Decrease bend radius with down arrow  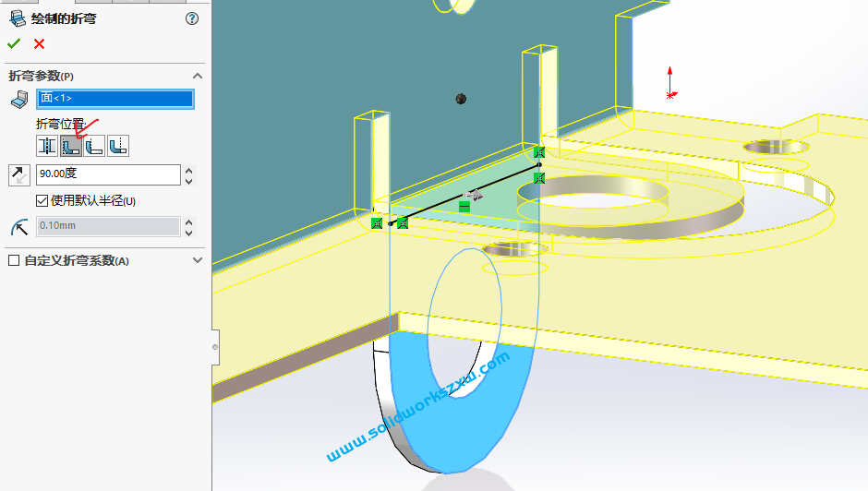(189, 233)
